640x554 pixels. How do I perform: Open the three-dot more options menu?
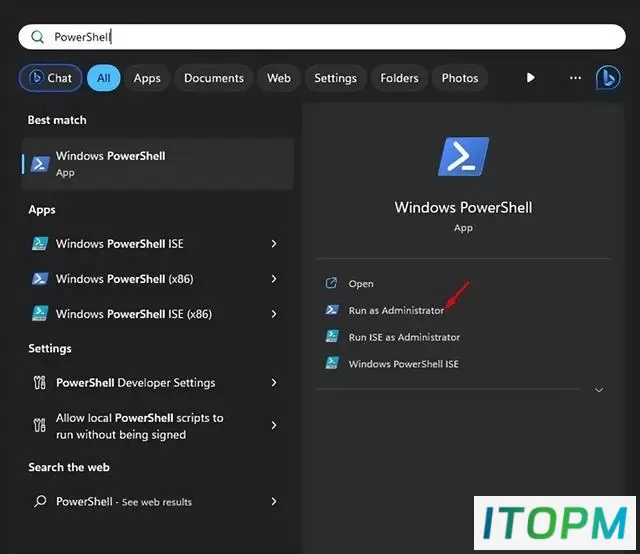[x=575, y=78]
